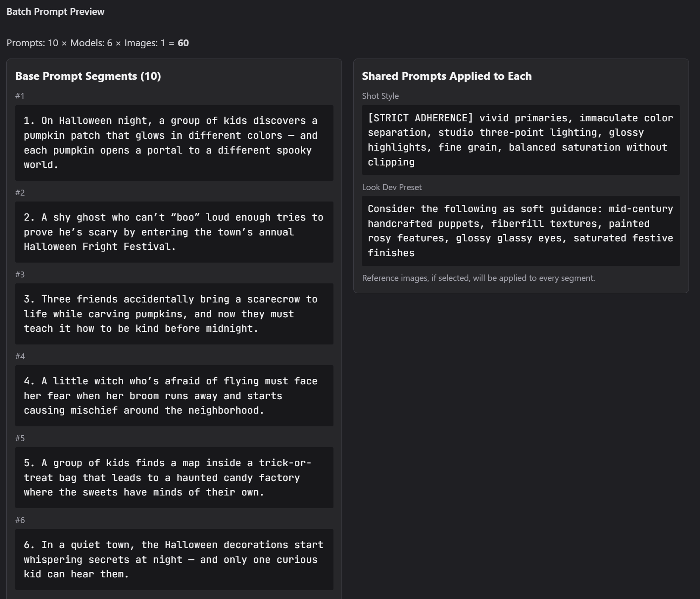Click the Shared Prompts Applied to Each heading
The width and height of the screenshot is (700, 599).
[x=446, y=76]
